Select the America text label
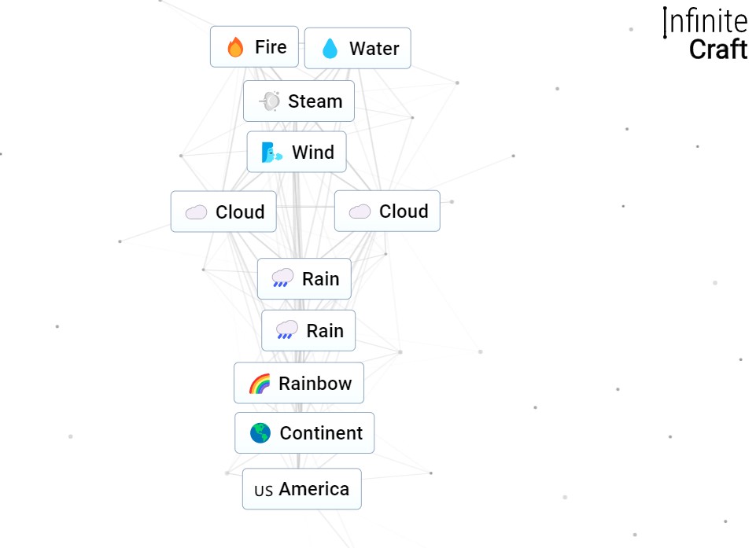The image size is (756, 548). (314, 489)
